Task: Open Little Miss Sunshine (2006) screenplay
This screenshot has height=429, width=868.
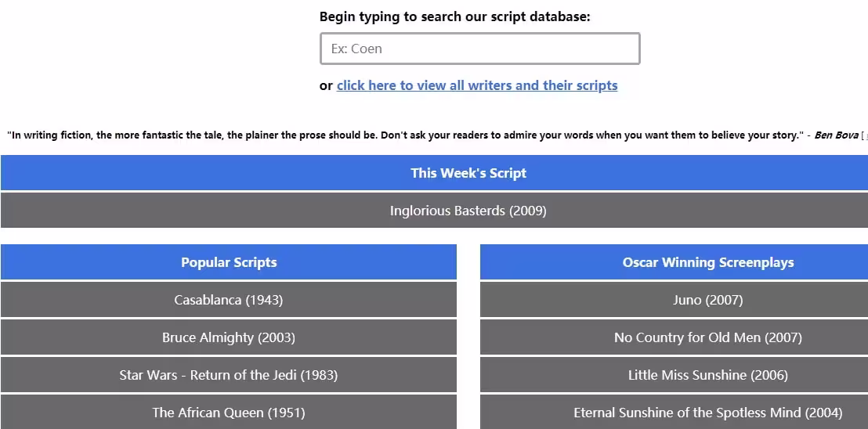Action: [x=708, y=375]
